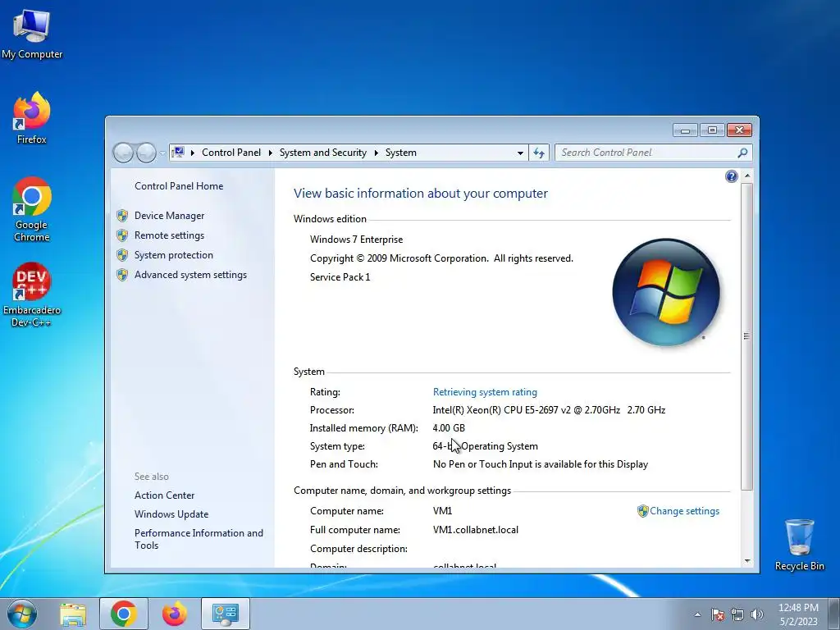Open Control Panel Home
The image size is (840, 630).
click(179, 186)
